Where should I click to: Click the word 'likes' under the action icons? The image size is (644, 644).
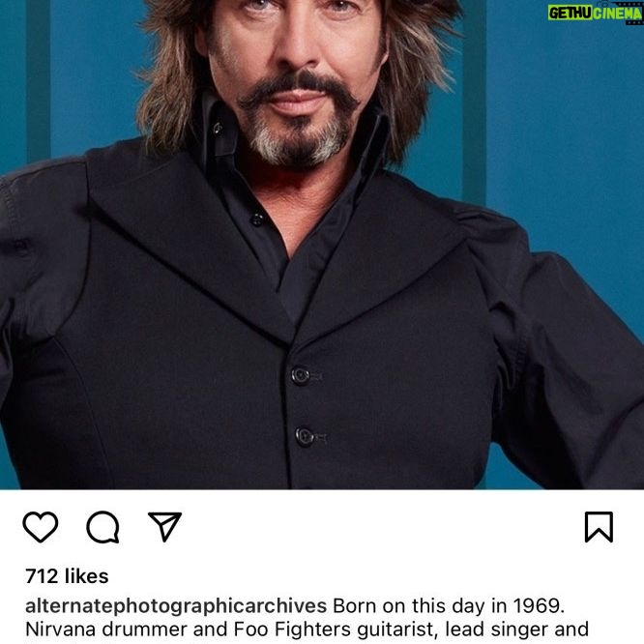click(87, 576)
